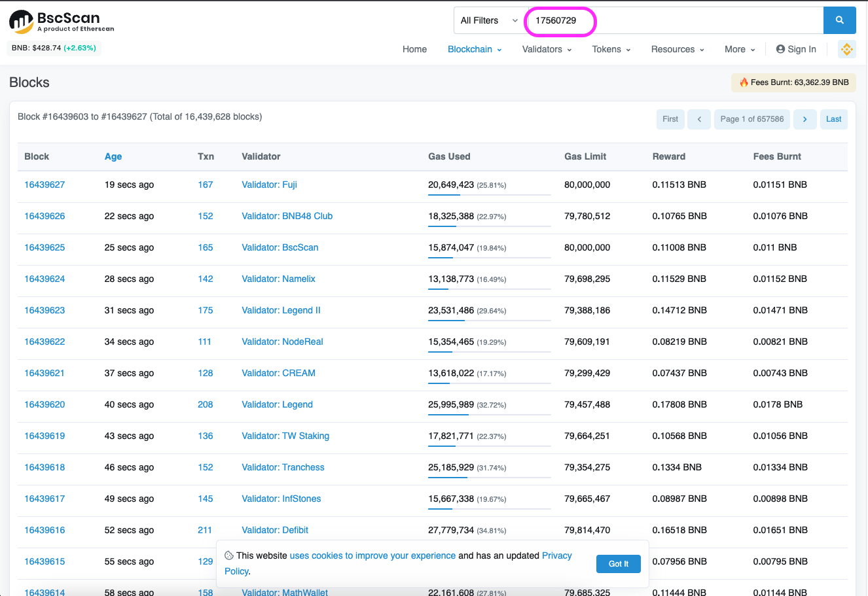Image resolution: width=868 pixels, height=596 pixels.
Task: Expand the Blockchain menu
Action: click(475, 49)
